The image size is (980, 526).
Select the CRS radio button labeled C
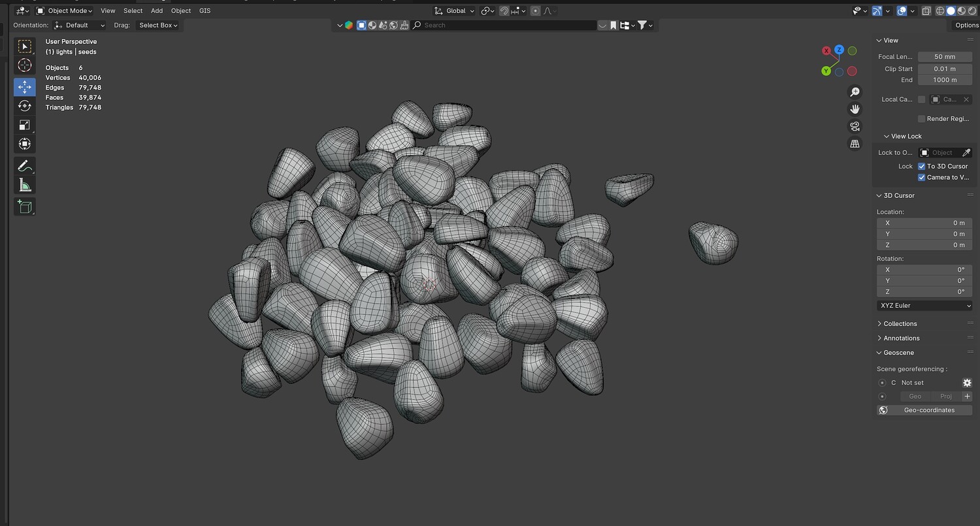(882, 383)
